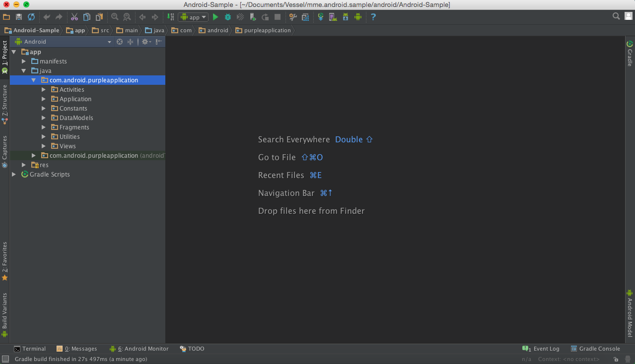Click the Redo arrow icon
The image size is (635, 364).
(59, 17)
